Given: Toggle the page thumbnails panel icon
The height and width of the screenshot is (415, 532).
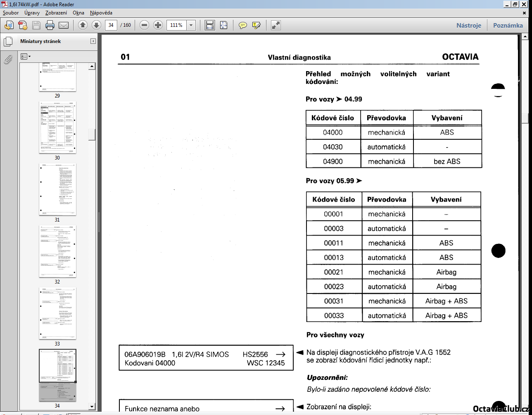Looking at the screenshot, I should (7, 42).
